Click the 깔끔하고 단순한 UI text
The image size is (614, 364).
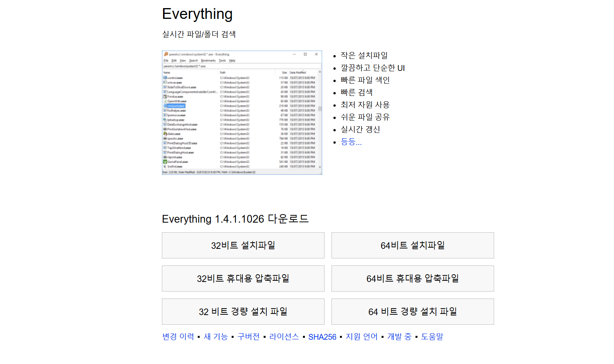[373, 68]
